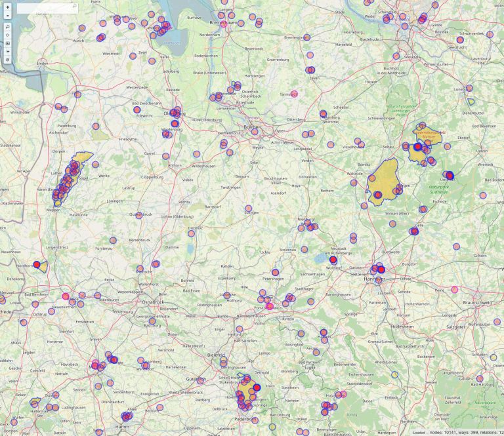Zoom out using the minus button

[x=7, y=14]
